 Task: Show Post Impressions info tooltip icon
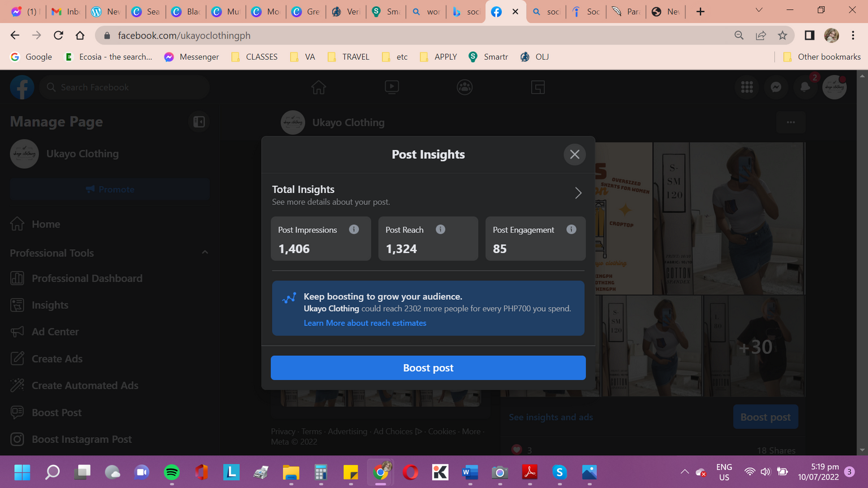click(354, 229)
